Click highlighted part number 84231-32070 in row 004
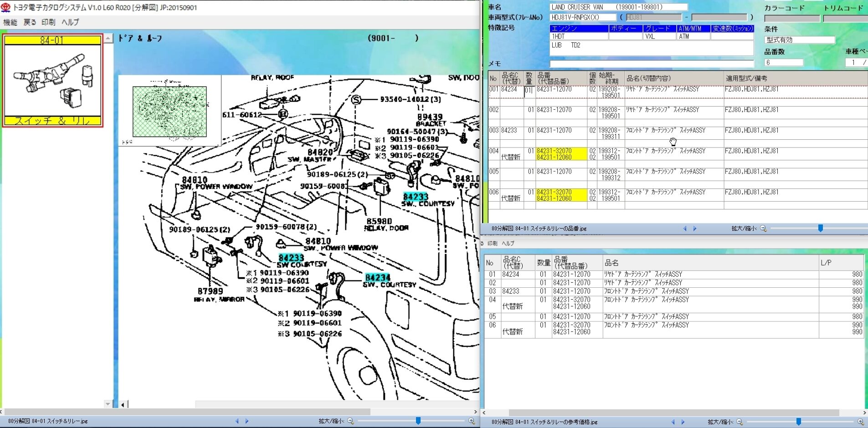This screenshot has height=428, width=868. tap(554, 151)
